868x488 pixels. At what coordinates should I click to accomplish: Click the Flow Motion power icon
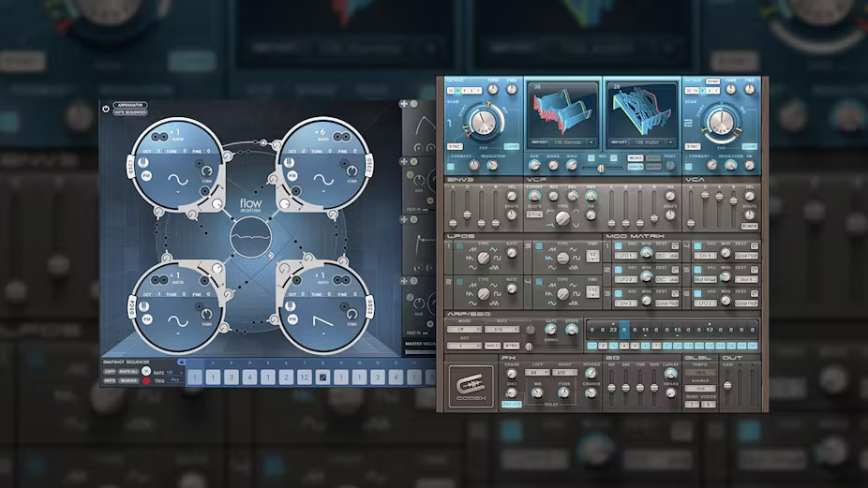(x=105, y=109)
